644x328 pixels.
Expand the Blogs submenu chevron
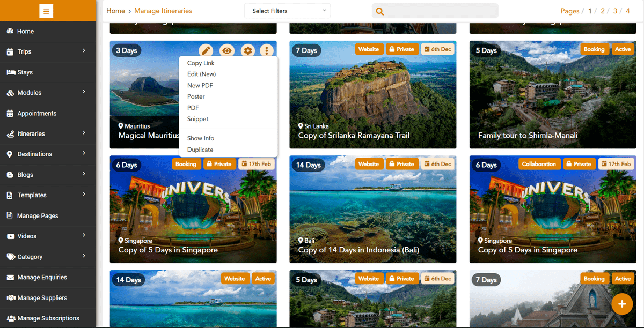(84, 174)
